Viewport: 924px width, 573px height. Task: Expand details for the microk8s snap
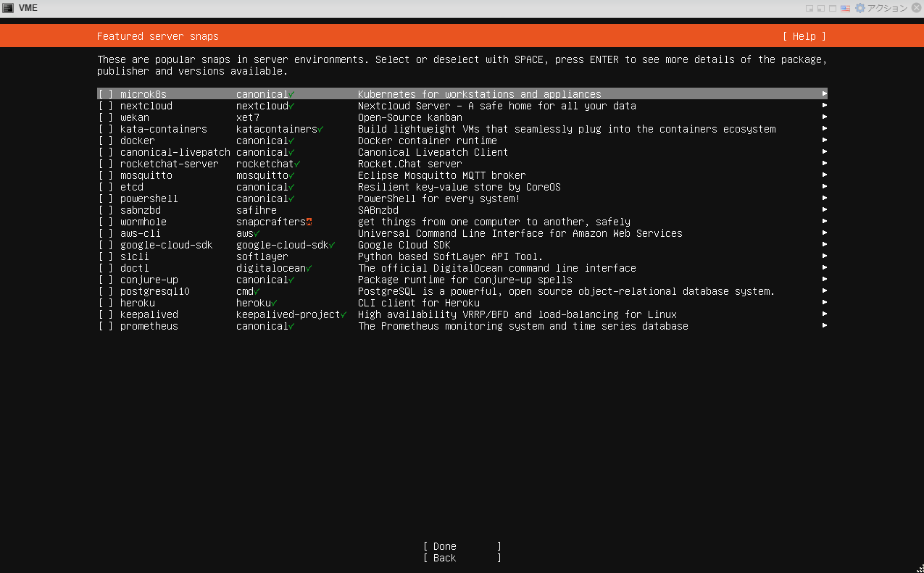(x=825, y=93)
